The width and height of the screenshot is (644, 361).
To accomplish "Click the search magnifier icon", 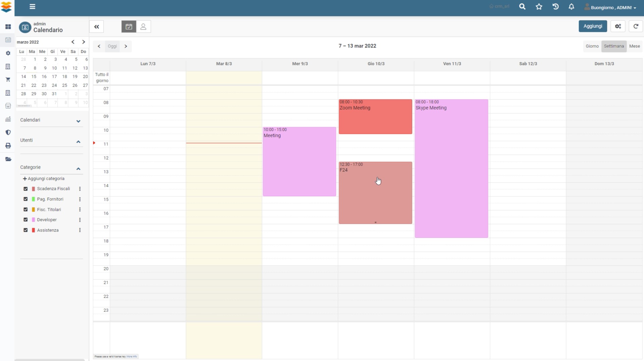I will 522,7.
